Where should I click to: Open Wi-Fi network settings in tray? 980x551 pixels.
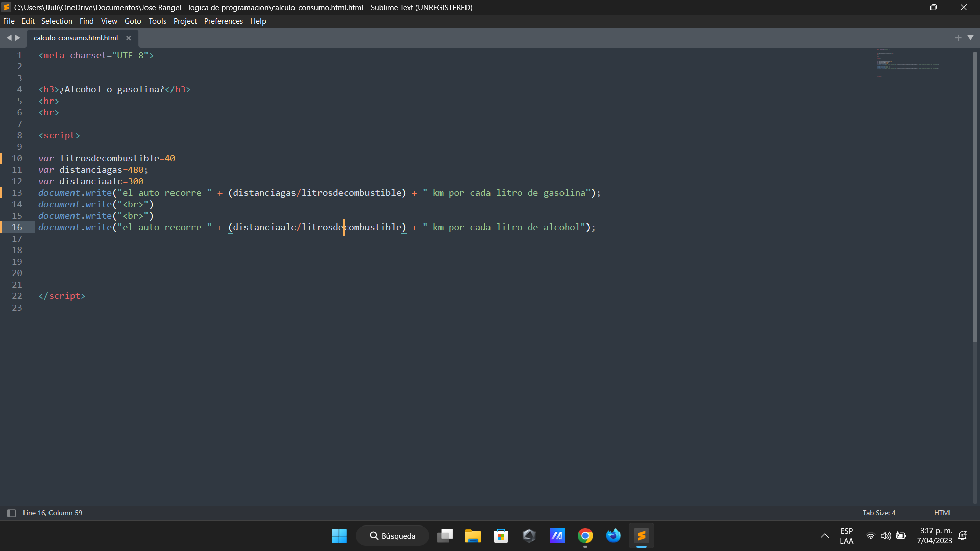[871, 536]
